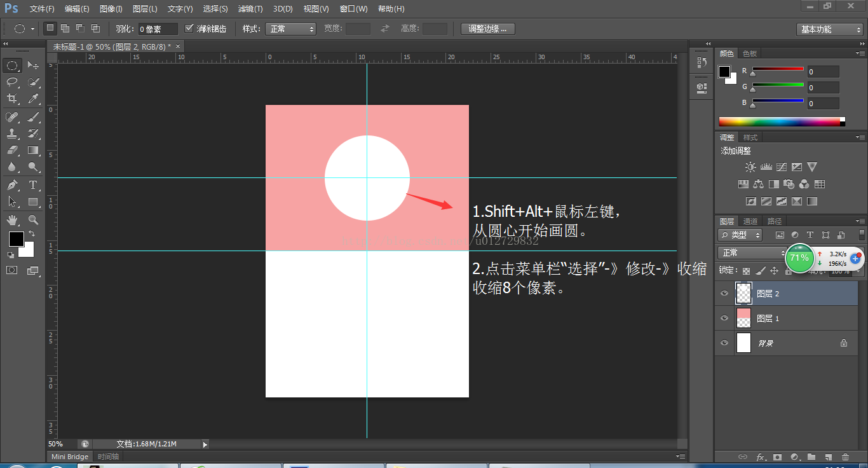Select the Dodge tool
Image resolution: width=868 pixels, height=468 pixels.
(33, 167)
